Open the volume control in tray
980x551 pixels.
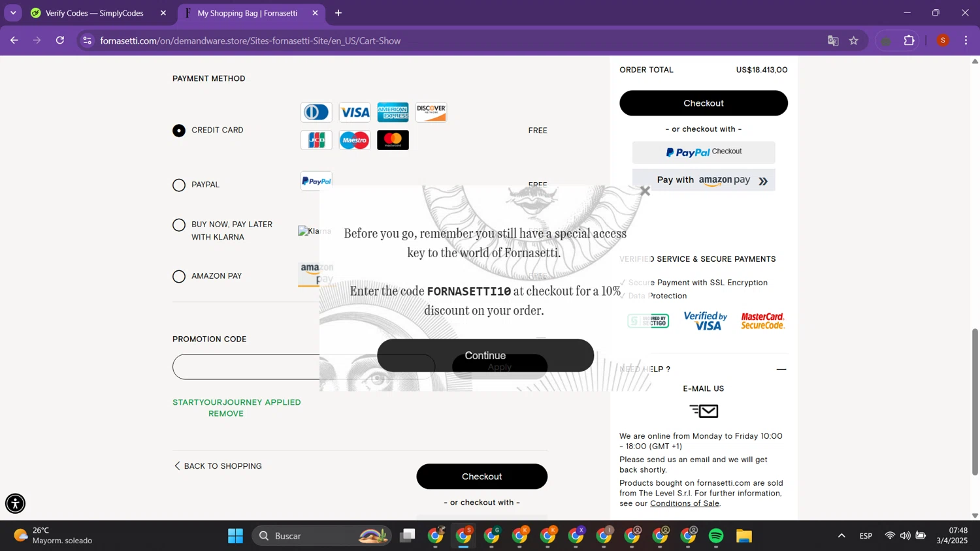pos(905,536)
